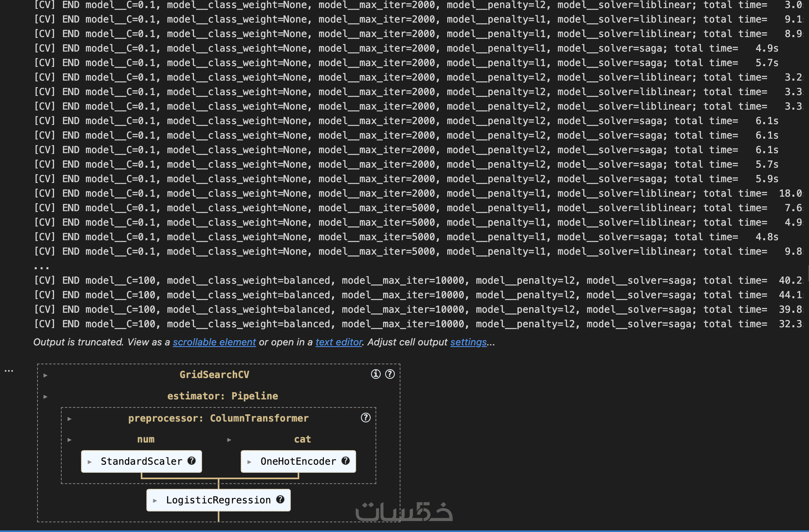Open GridSearchCV documentation question mark icon

(x=390, y=374)
